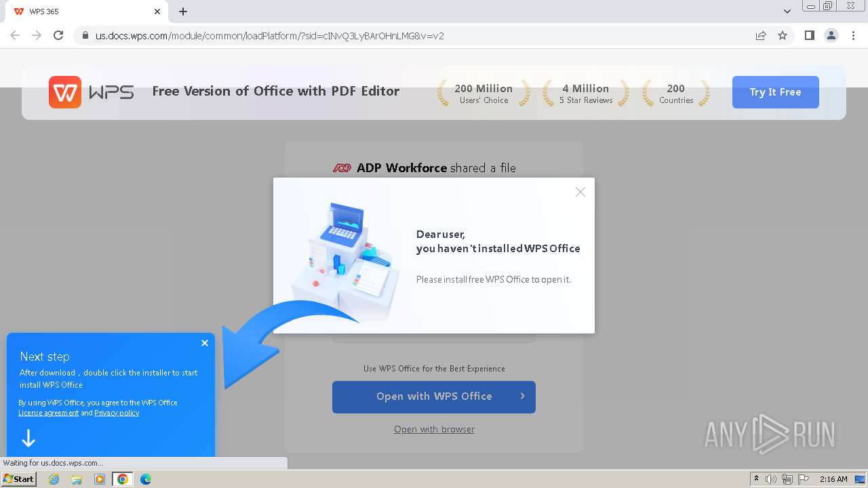Open Chrome's three-dot menu
Viewport: 868px width, 488px height.
(854, 35)
